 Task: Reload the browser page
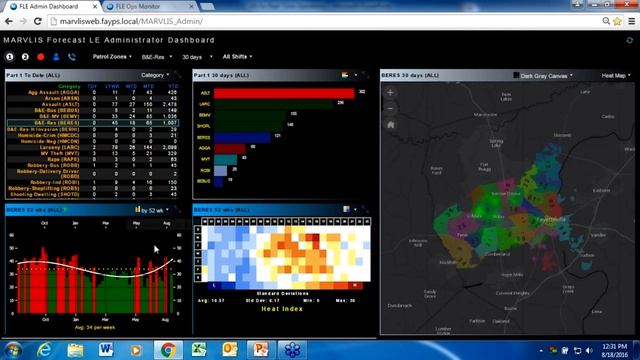click(38, 21)
